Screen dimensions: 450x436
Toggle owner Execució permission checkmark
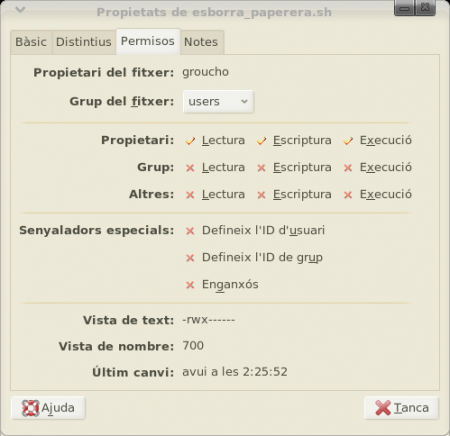tap(348, 141)
